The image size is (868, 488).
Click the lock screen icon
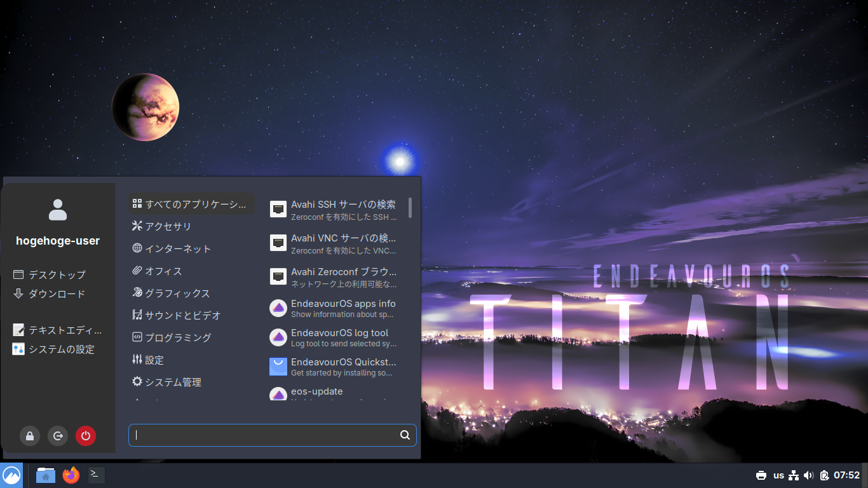click(x=29, y=436)
